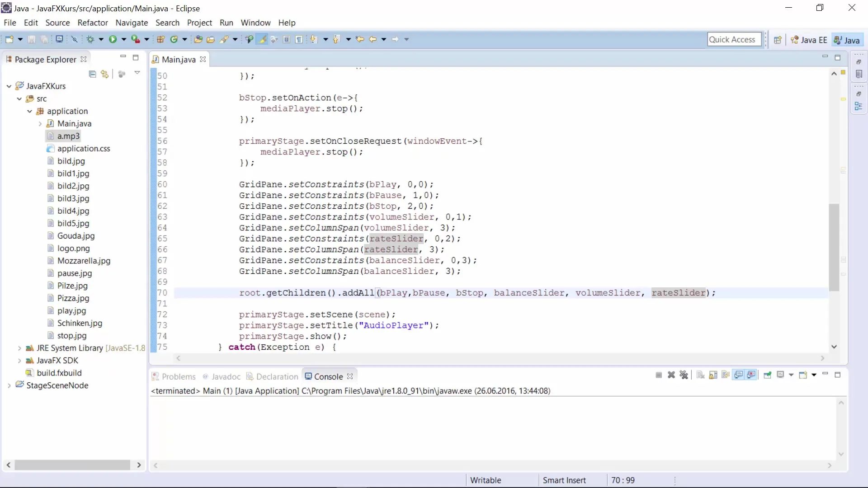Toggle Show Console When Standard Out Changes
The image size is (868, 488).
point(739,375)
